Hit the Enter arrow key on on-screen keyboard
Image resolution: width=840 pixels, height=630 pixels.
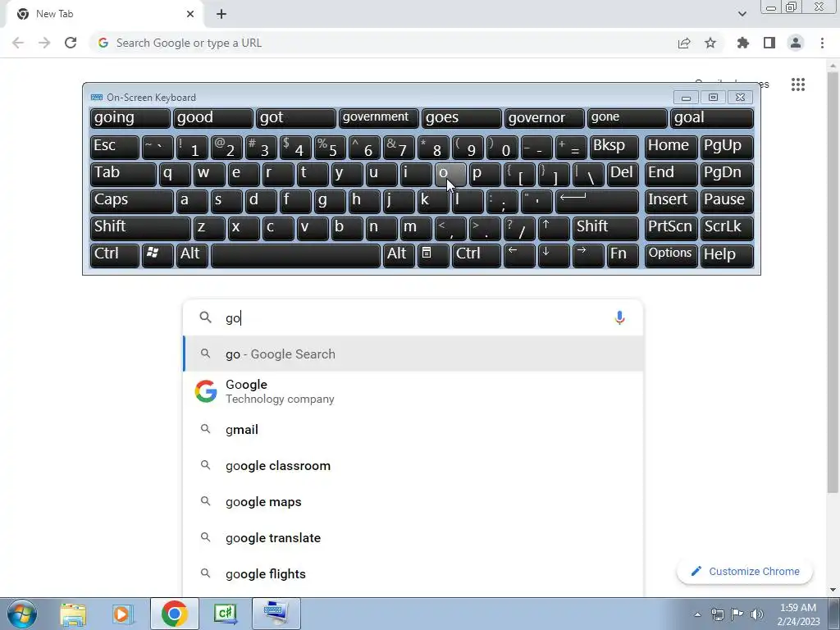[597, 202]
